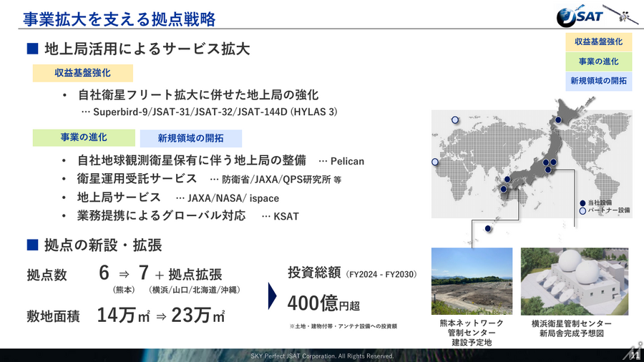
Task: Click the green 事業の進化 label in left column
Action: tap(84, 137)
